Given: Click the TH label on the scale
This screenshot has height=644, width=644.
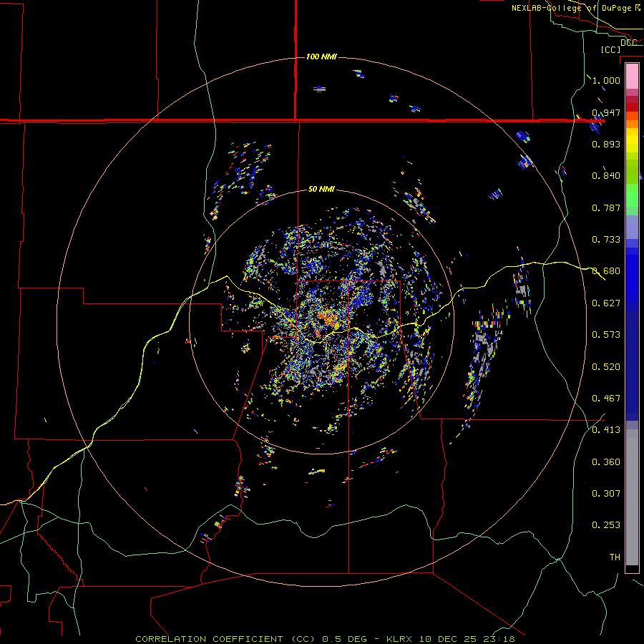Looking at the screenshot, I should click(615, 557).
